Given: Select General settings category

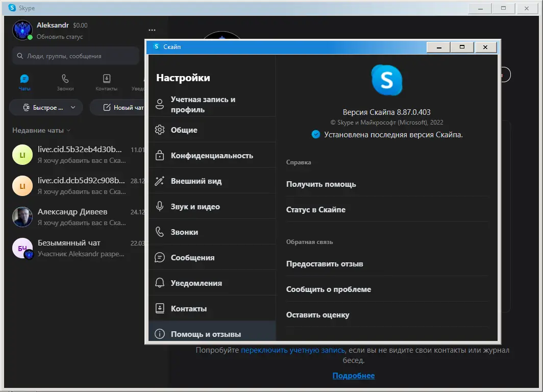Looking at the screenshot, I should coord(212,130).
